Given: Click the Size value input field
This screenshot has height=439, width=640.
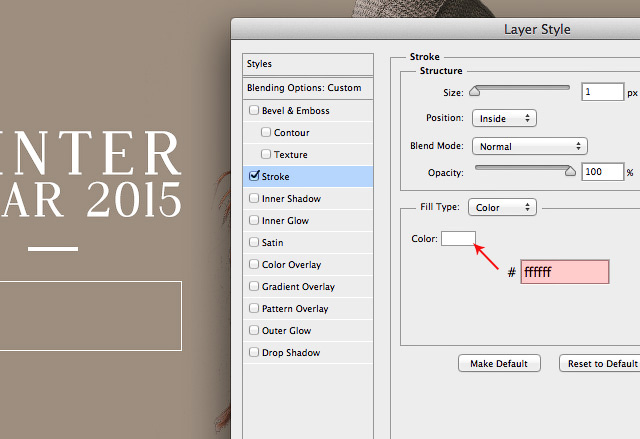Looking at the screenshot, I should coord(601,92).
